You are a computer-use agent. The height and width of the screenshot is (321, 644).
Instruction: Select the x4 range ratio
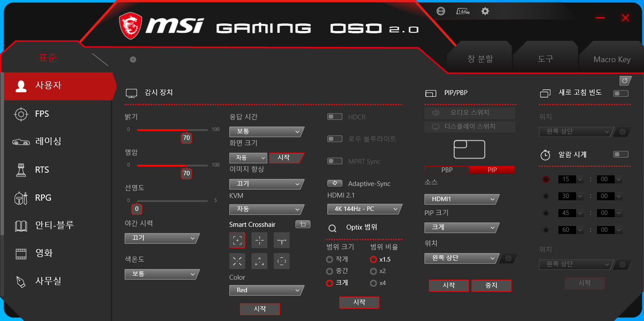pyautogui.click(x=373, y=283)
